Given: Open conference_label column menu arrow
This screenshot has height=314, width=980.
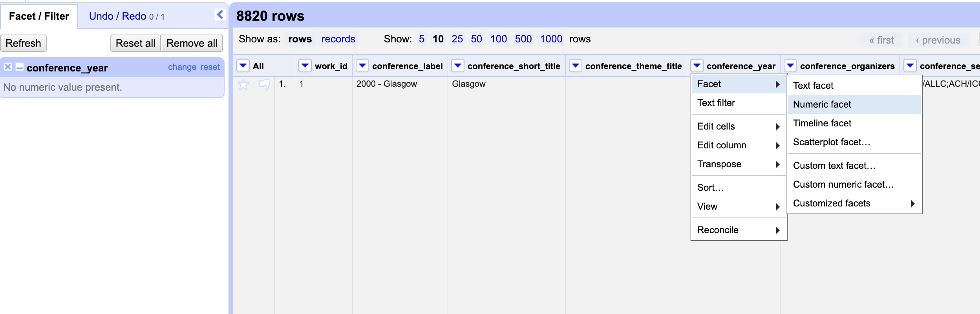Looking at the screenshot, I should coord(362,66).
